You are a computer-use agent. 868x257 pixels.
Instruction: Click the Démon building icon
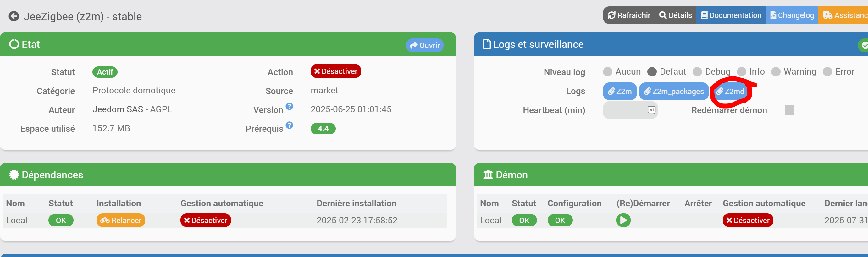[x=488, y=175]
